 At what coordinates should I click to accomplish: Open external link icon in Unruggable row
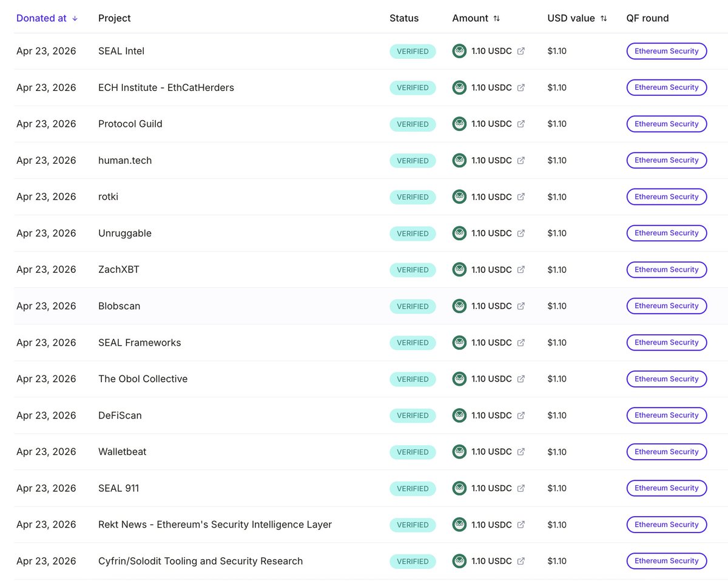(521, 233)
